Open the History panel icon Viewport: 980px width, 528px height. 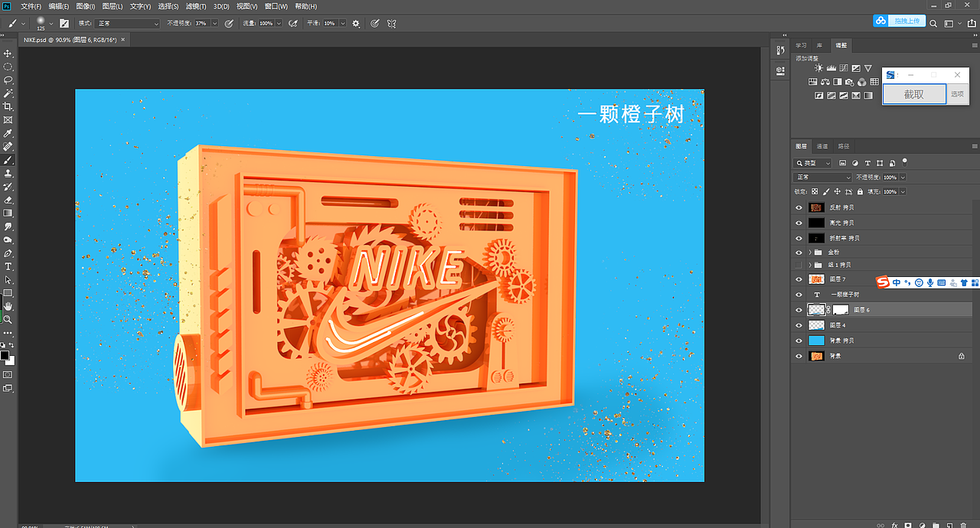(x=780, y=50)
